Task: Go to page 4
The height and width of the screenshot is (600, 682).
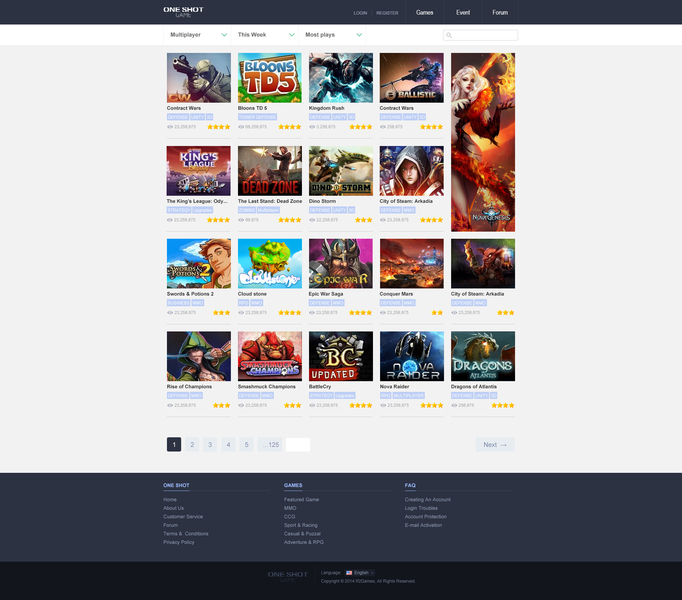Action: [x=228, y=444]
